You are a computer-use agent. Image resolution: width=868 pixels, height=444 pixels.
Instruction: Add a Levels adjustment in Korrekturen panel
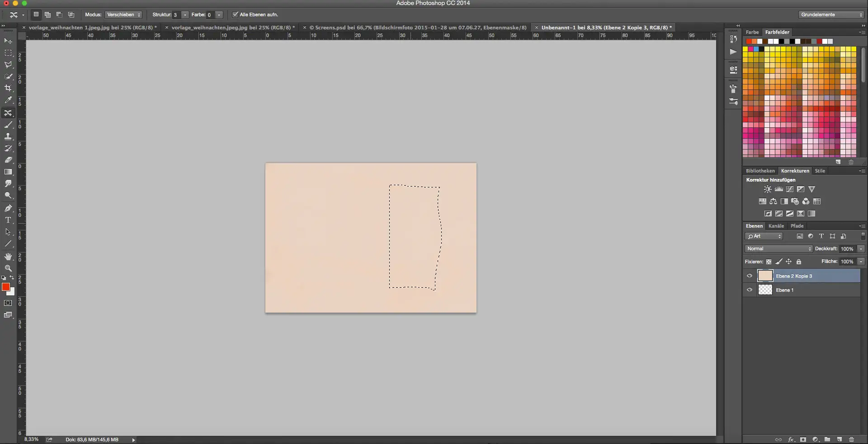[x=778, y=189]
